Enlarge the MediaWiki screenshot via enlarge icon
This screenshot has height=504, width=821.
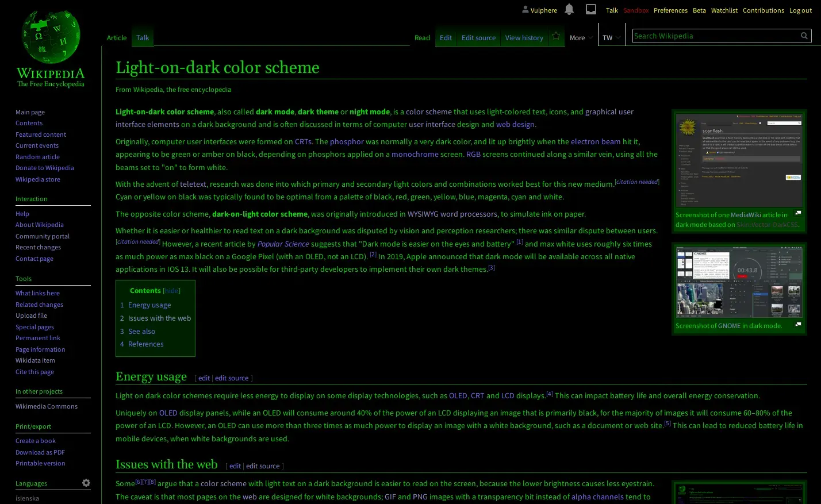click(798, 213)
